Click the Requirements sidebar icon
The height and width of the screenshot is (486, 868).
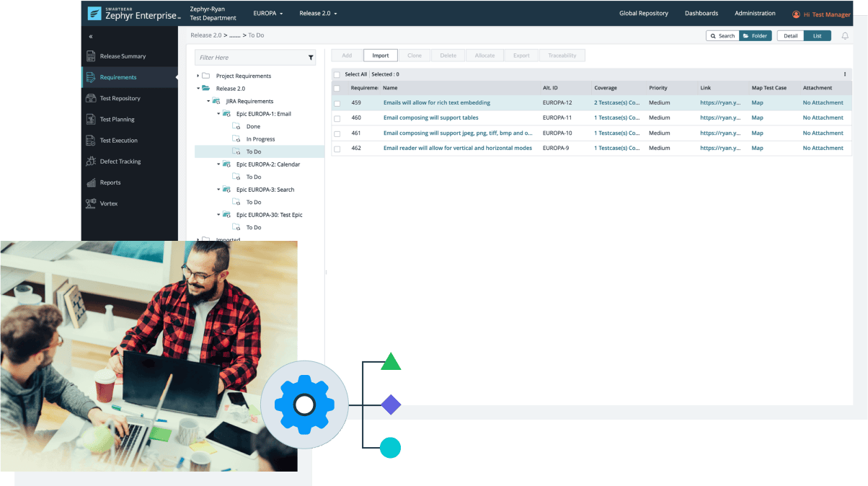point(91,77)
